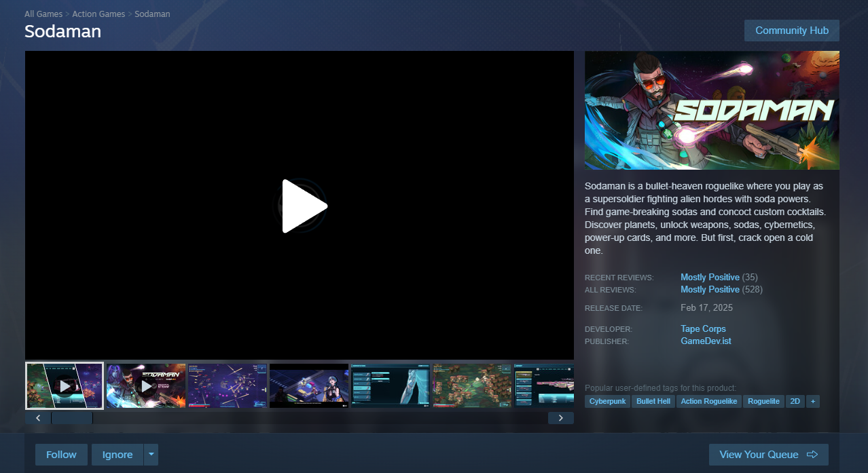Open the Community Hub
868x473 pixels.
tap(792, 31)
